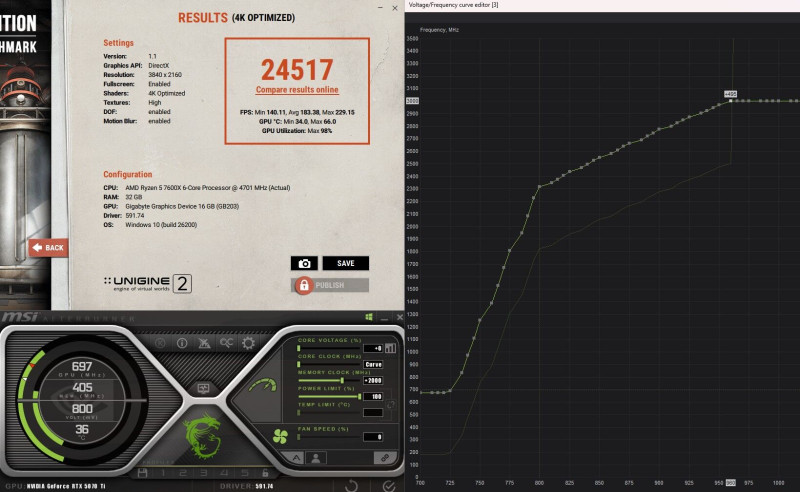Click 'Gigabyte Graphics Device 16 GB' GPU line
Image resolution: width=800 pixels, height=492 pixels.
(182, 206)
